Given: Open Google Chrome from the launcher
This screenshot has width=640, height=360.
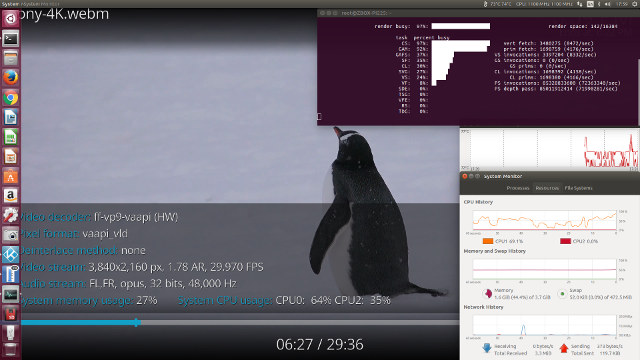Looking at the screenshot, I should point(10,98).
